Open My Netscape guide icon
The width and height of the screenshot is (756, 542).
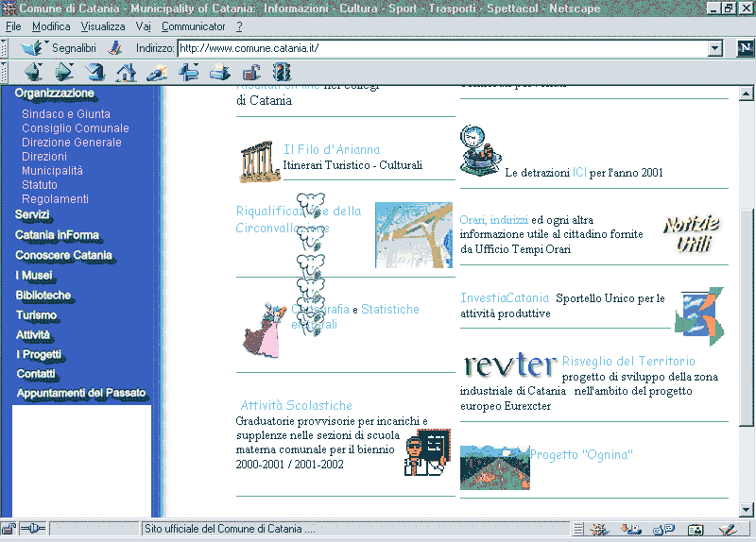pyautogui.click(x=188, y=73)
